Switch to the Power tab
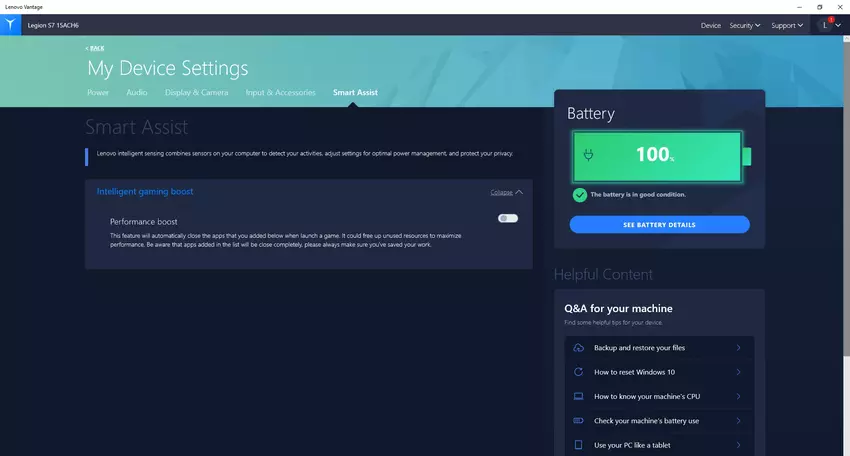Screen dimensions: 850x456 pyautogui.click(x=98, y=93)
